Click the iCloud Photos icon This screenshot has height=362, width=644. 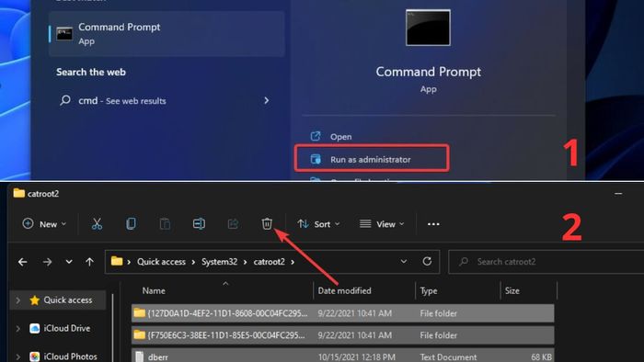pyautogui.click(x=35, y=356)
